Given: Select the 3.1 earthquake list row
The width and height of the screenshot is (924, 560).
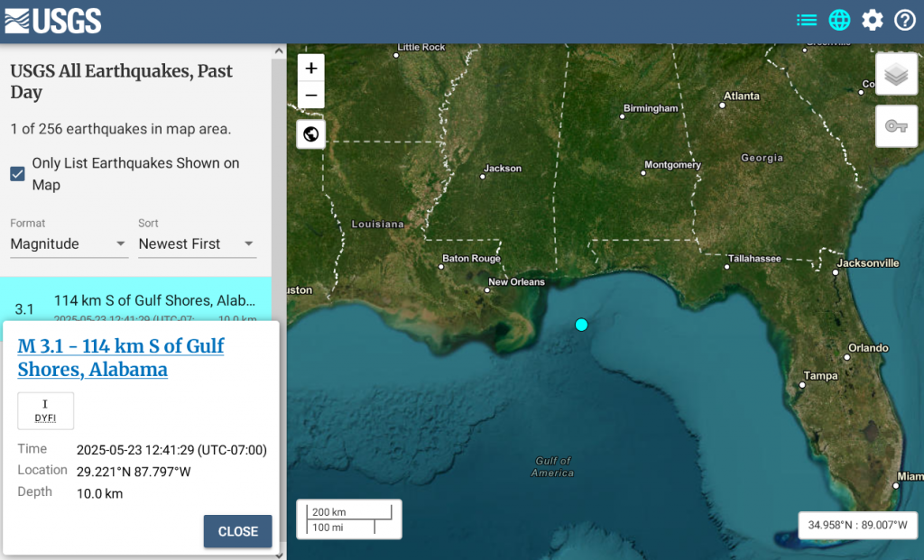Looking at the screenshot, I should click(x=135, y=299).
